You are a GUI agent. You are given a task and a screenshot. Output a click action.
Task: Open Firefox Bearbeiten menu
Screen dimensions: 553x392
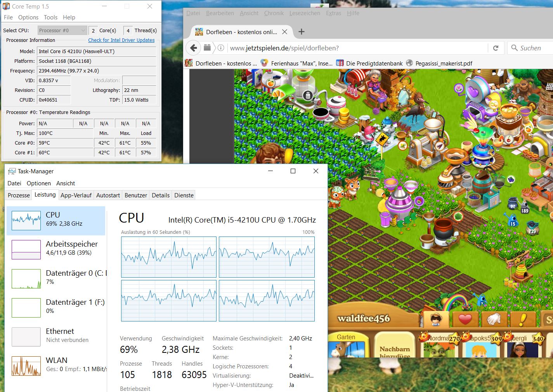220,13
